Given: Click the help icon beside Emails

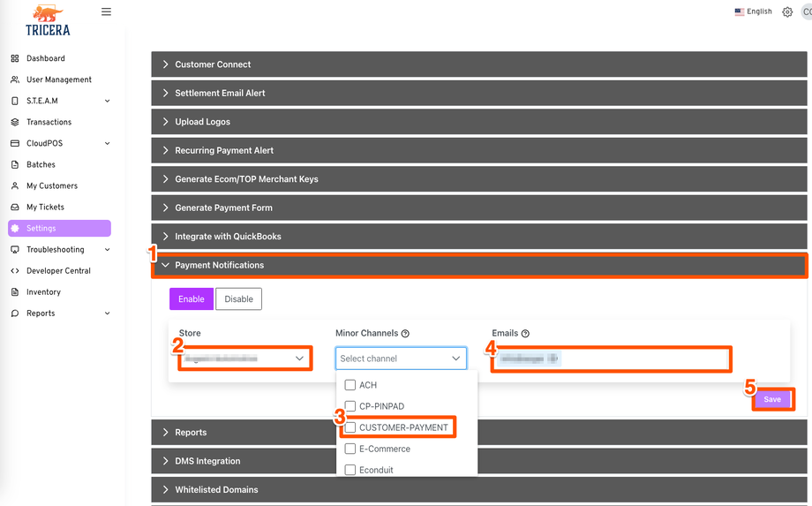Looking at the screenshot, I should pyautogui.click(x=525, y=334).
